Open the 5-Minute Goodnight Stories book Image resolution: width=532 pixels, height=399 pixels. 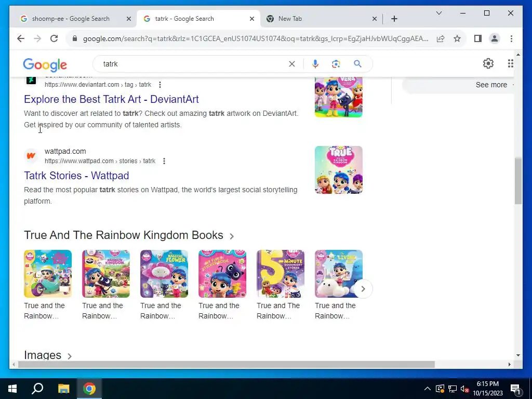[280, 274]
